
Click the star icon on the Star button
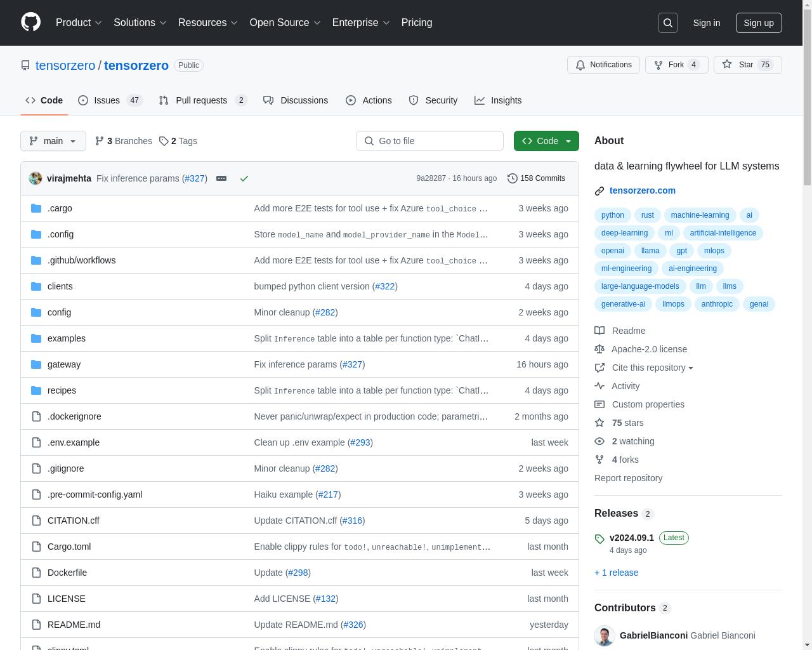[x=727, y=65]
